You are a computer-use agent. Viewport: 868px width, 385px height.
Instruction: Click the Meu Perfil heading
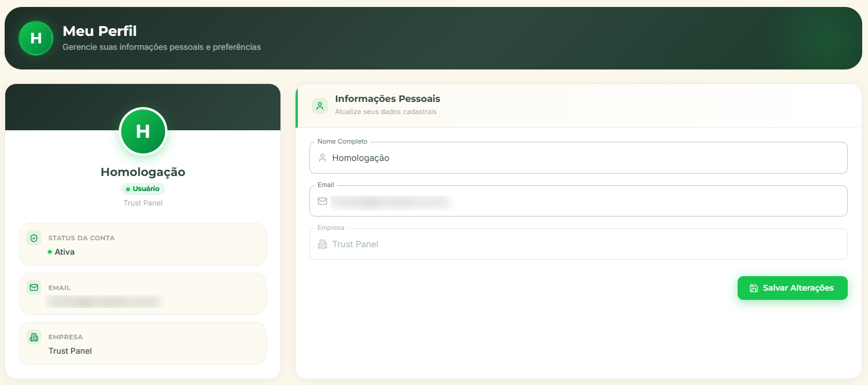(100, 31)
